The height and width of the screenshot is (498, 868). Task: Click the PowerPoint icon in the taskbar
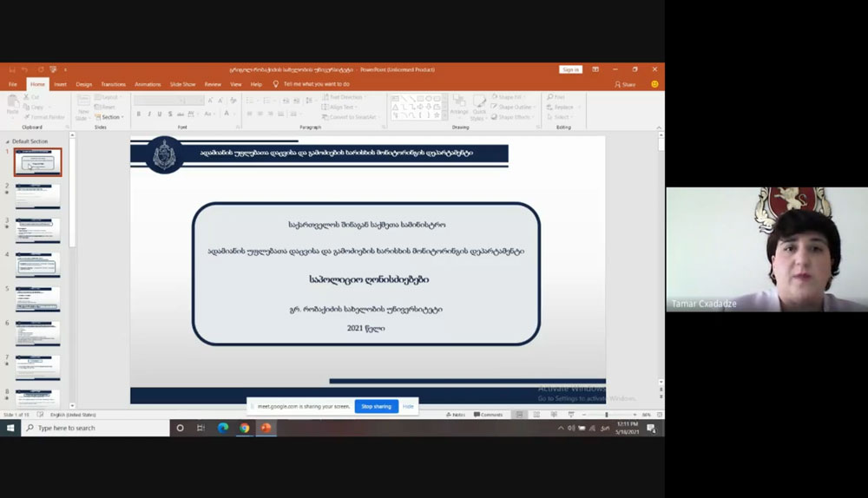pos(266,428)
